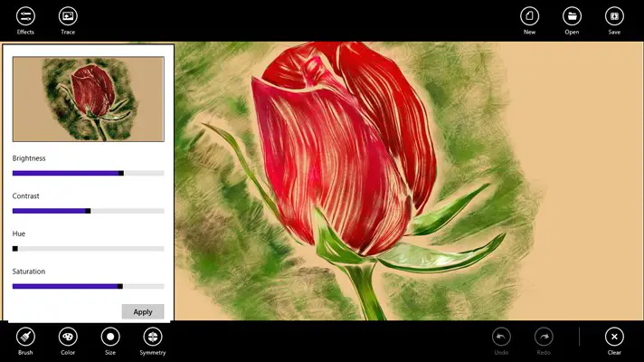Adjust the Hue slider handle
Screen dimensions: 644x362
pyautogui.click(x=15, y=249)
